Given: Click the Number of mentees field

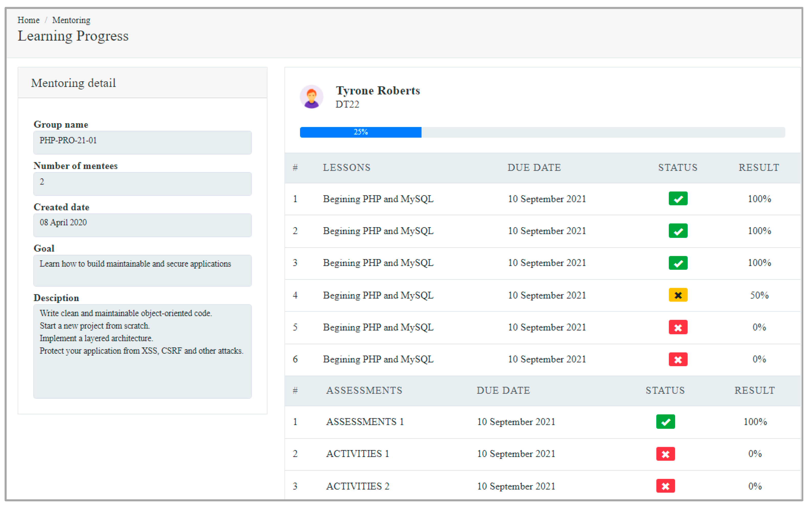Looking at the screenshot, I should [142, 184].
